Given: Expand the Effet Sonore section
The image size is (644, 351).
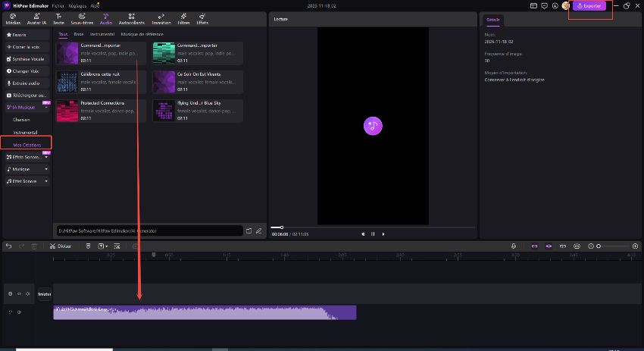Looking at the screenshot, I should pyautogui.click(x=46, y=181).
